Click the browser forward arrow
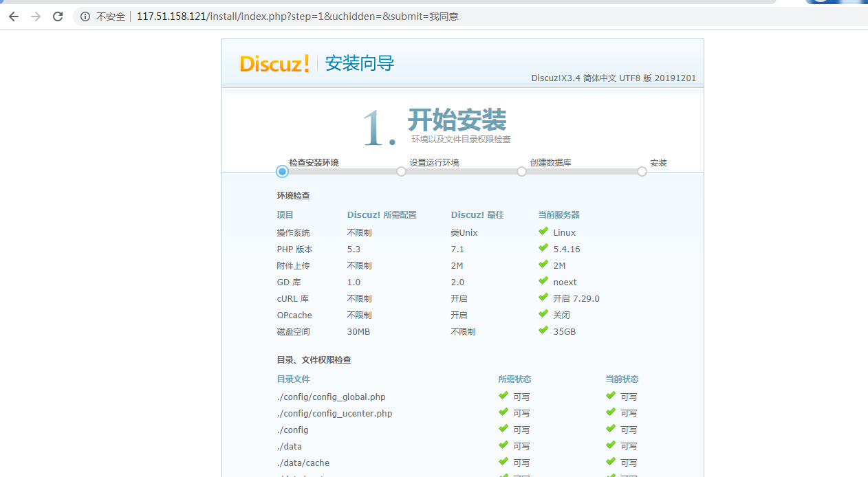 coord(36,16)
